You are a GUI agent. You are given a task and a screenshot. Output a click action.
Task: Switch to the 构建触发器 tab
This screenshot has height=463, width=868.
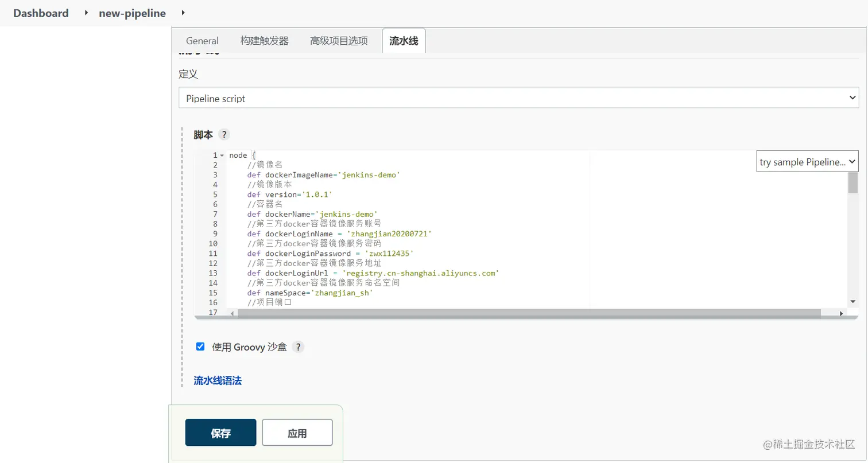(x=265, y=41)
